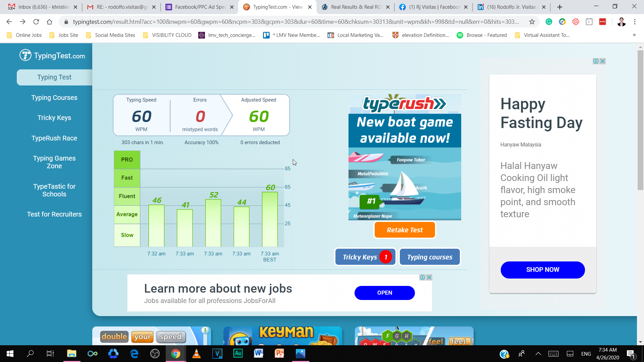Viewport: 644px width, 362px height.
Task: Select Typing Test in sidebar
Action: point(54,77)
